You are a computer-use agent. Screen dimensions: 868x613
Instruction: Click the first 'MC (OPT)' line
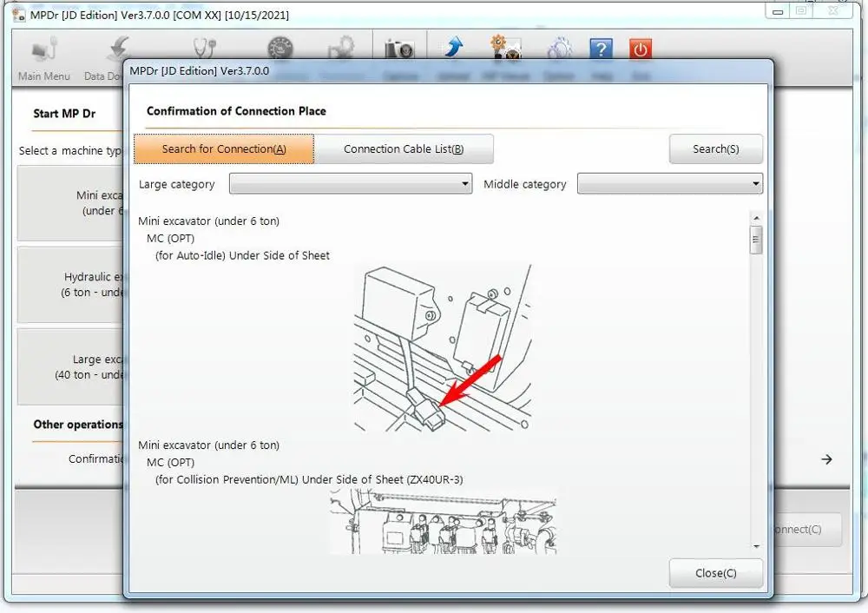[x=170, y=238]
